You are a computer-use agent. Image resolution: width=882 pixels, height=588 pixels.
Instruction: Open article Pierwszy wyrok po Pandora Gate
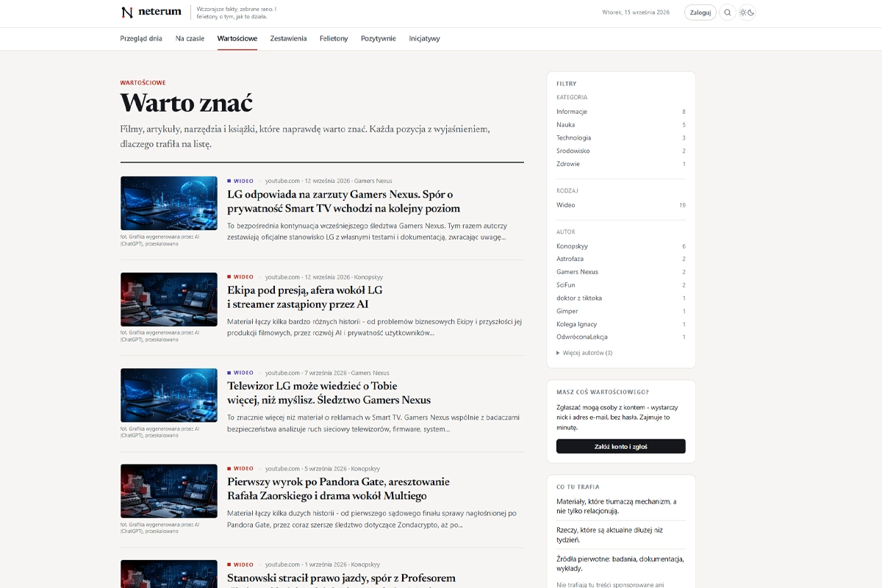(x=338, y=489)
